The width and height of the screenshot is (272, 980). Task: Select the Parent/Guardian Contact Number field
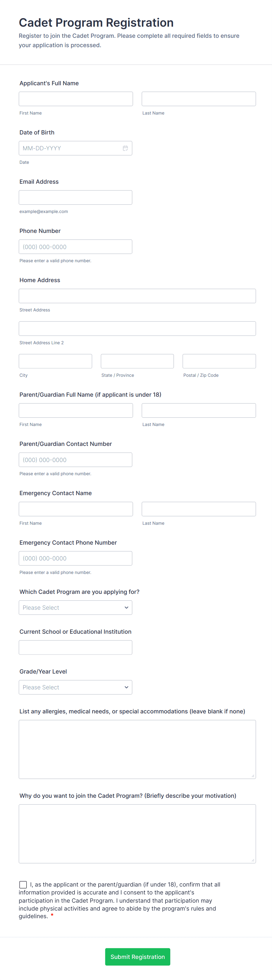point(75,460)
